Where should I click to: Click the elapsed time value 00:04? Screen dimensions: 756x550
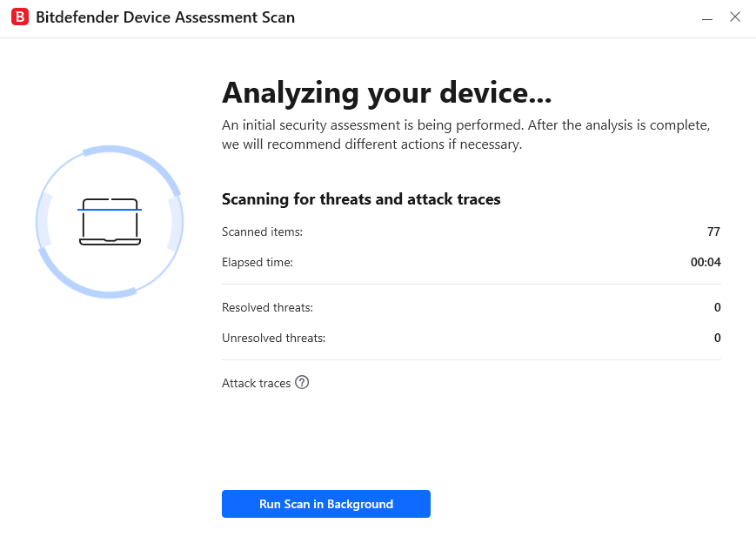pyautogui.click(x=706, y=262)
